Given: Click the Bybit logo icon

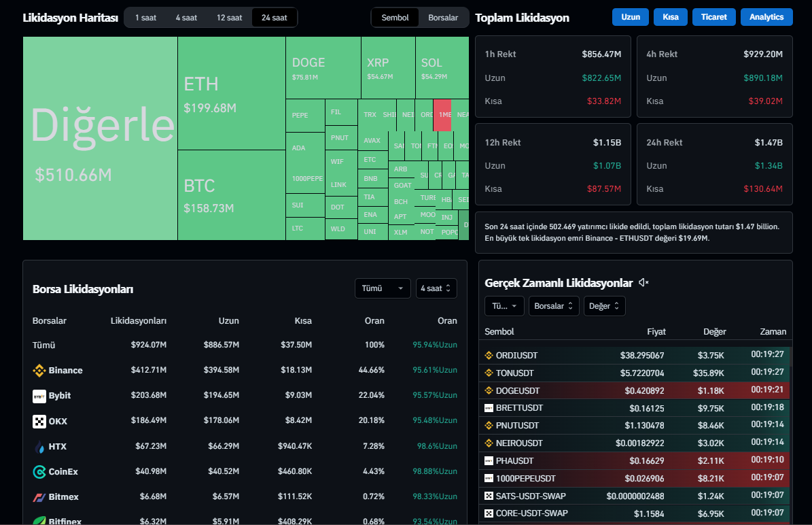Looking at the screenshot, I should [39, 396].
